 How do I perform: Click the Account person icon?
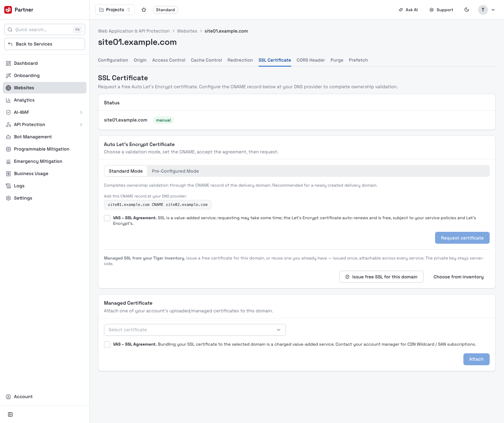8,397
